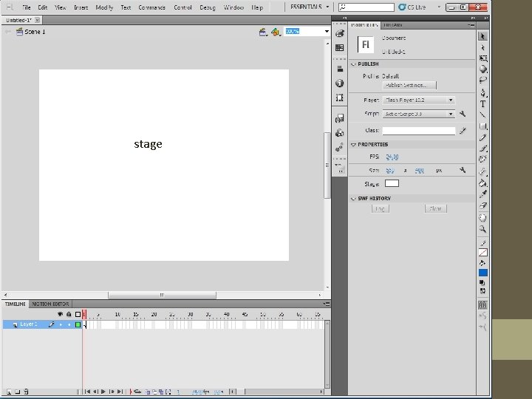Image resolution: width=532 pixels, height=399 pixels.
Task: Select the Rectangle tool
Action: click(x=482, y=126)
